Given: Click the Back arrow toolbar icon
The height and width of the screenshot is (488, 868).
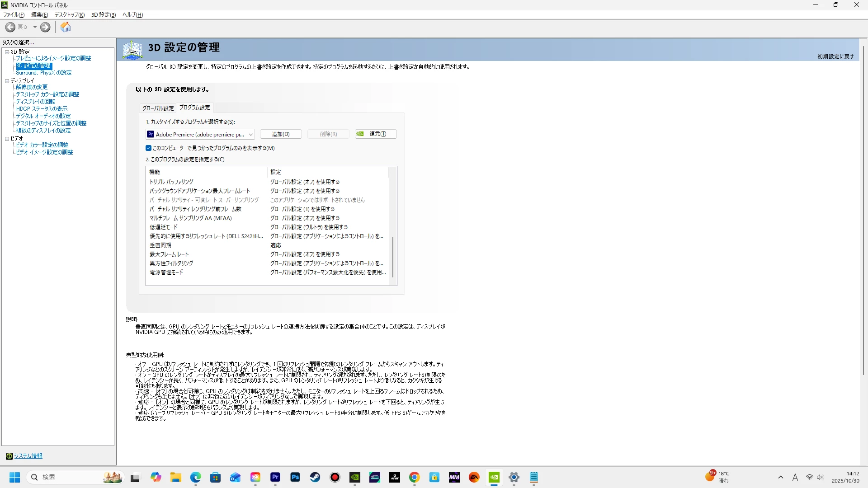Looking at the screenshot, I should [x=10, y=27].
